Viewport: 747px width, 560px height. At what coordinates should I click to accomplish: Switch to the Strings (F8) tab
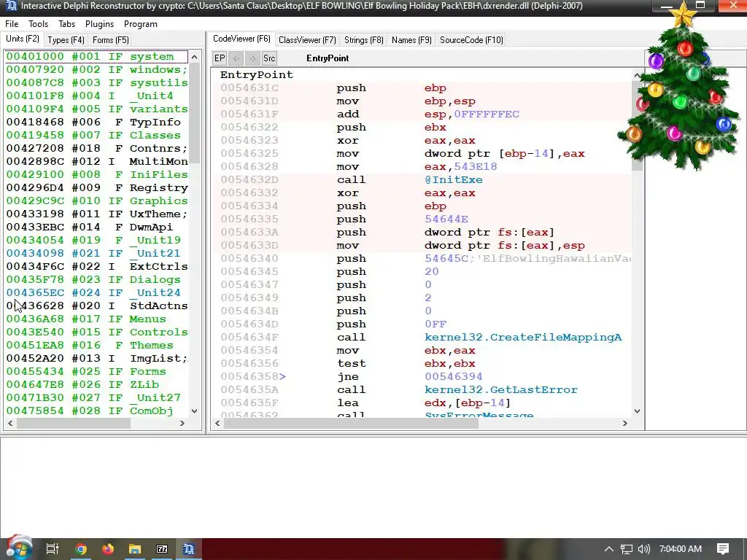point(364,40)
